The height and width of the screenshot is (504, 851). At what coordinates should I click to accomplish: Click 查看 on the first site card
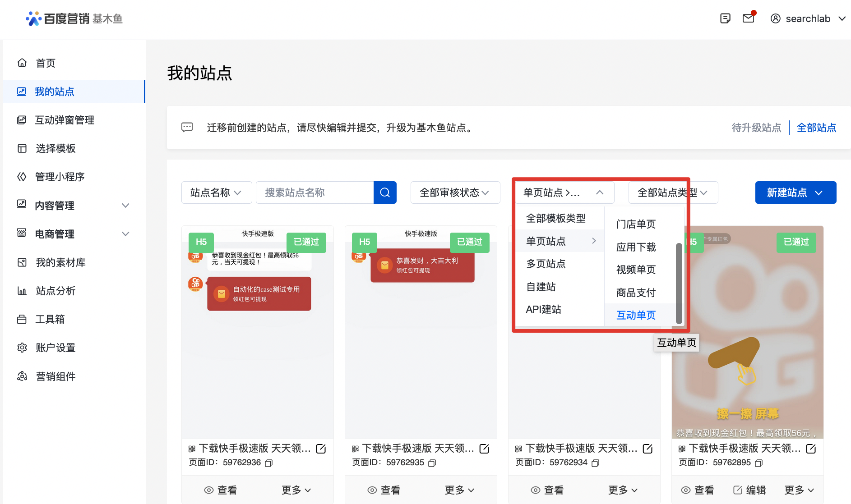click(x=221, y=490)
